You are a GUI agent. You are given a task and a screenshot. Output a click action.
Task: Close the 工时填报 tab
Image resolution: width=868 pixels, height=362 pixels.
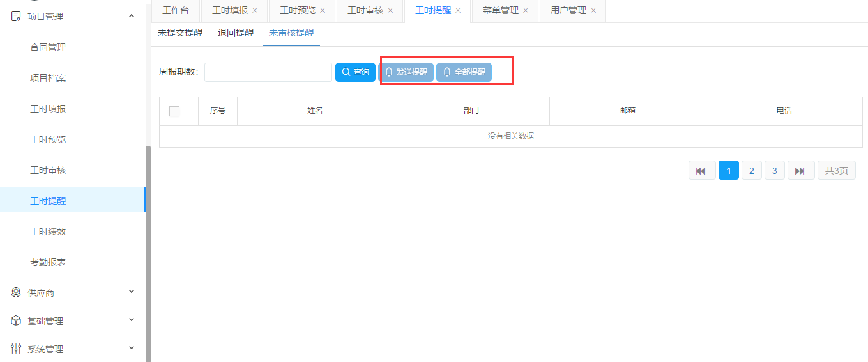tap(255, 10)
